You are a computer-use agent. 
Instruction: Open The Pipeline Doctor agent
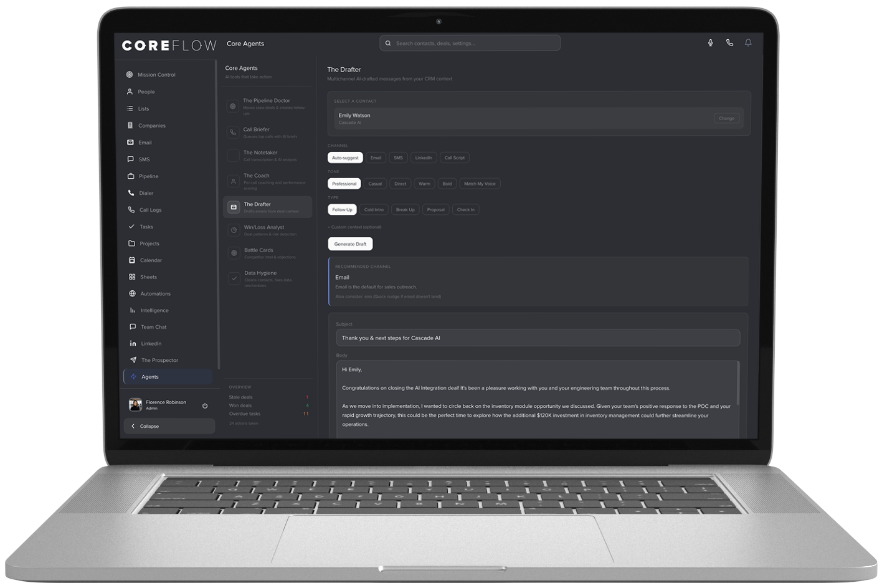tap(268, 106)
